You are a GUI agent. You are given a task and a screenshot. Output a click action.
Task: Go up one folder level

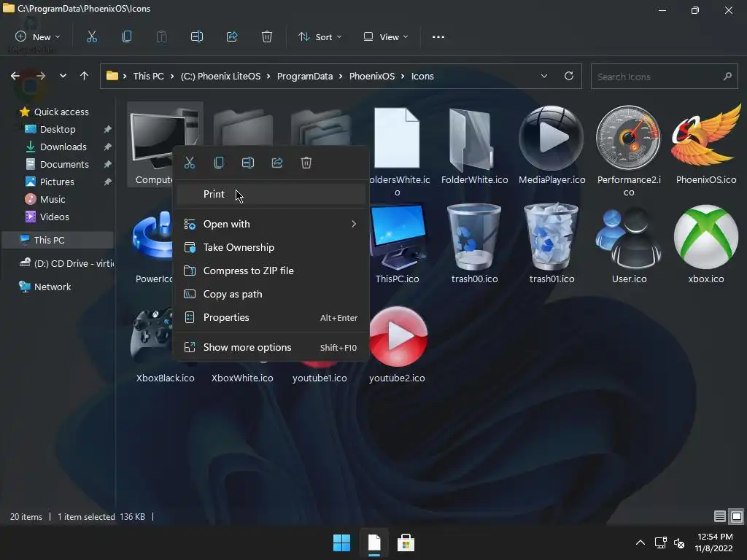pos(85,76)
